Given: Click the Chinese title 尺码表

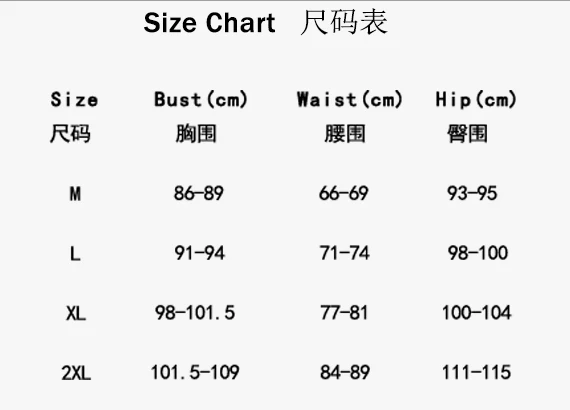Looking at the screenshot, I should 344,23.
